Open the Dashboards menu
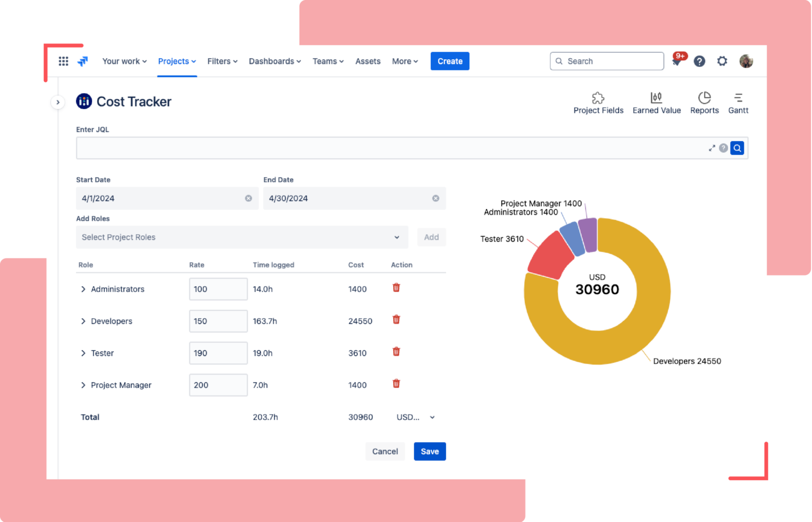 (x=274, y=61)
